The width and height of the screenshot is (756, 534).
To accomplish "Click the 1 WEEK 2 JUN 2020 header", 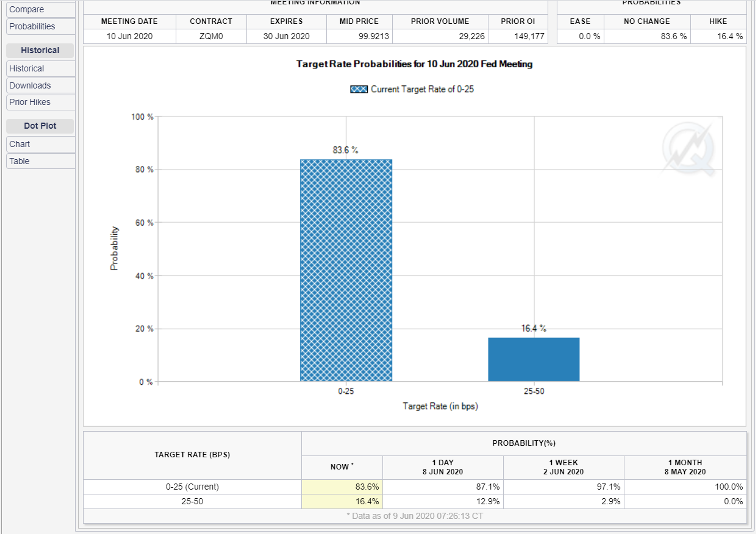I will click(563, 467).
